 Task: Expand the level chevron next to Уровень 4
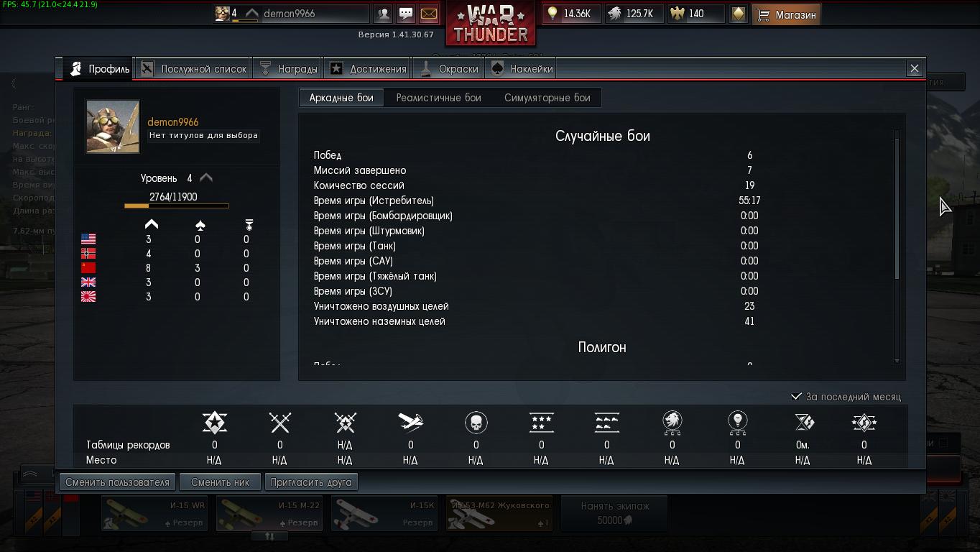pyautogui.click(x=206, y=178)
